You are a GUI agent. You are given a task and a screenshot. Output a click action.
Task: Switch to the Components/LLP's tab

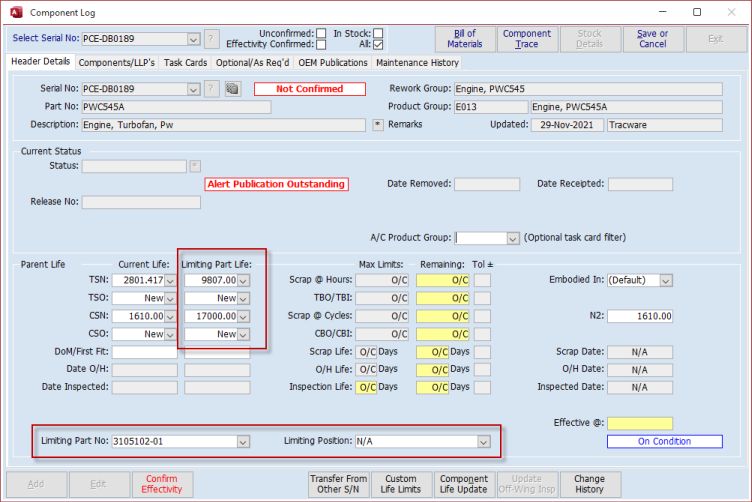(x=117, y=63)
